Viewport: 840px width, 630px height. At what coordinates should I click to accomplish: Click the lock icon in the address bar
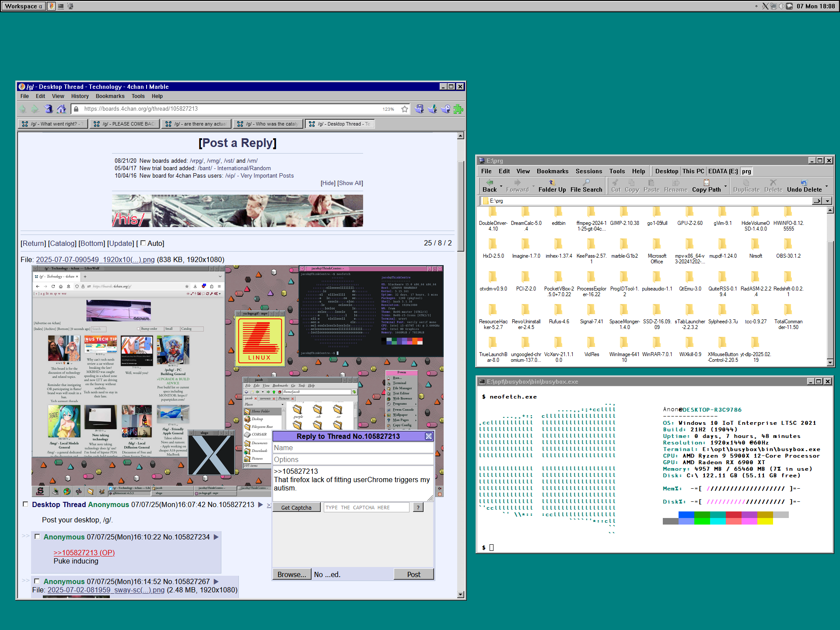(77, 109)
